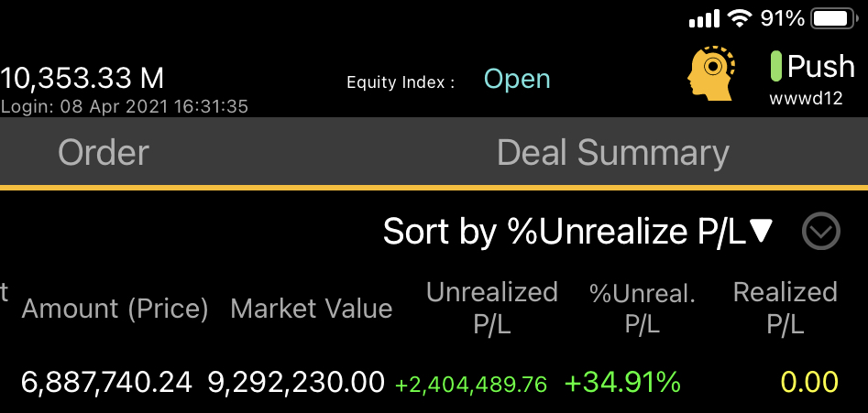Click the Equity Index Open status
Screen dimensions: 868x413
pos(517,80)
